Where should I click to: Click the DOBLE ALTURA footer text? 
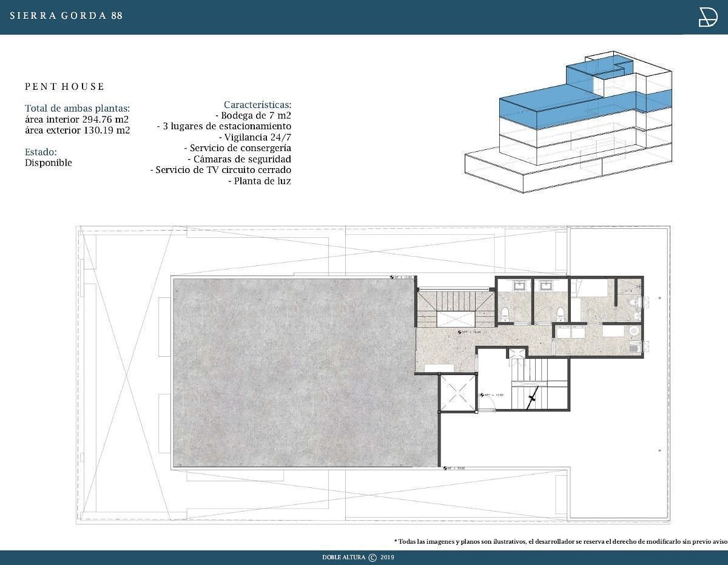(x=343, y=557)
